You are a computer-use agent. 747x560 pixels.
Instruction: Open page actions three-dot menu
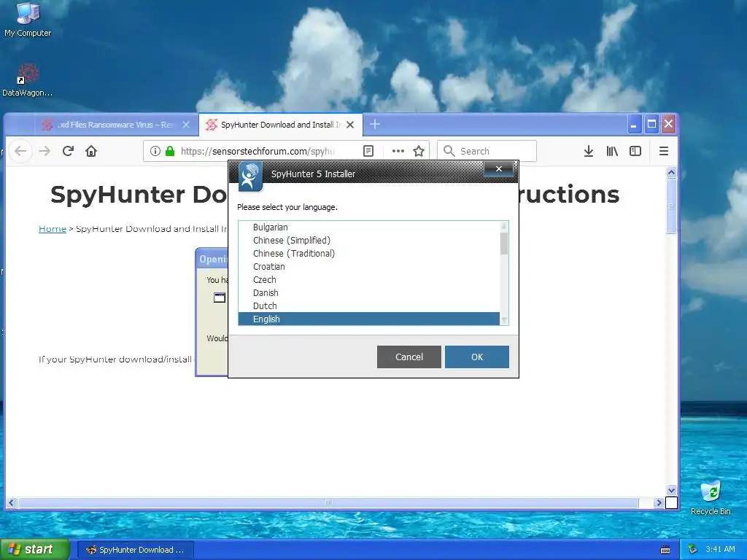pyautogui.click(x=398, y=151)
